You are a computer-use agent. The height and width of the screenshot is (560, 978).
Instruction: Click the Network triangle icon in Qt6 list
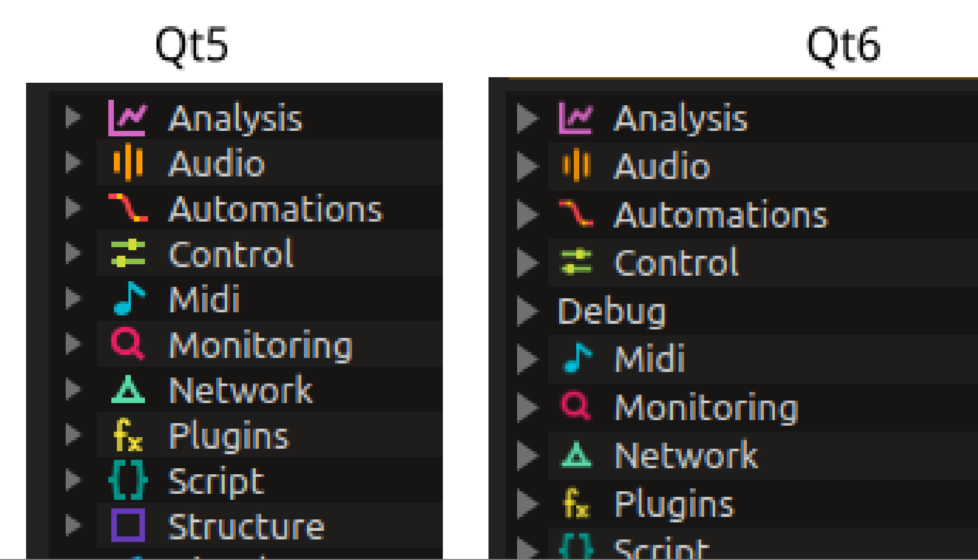(x=576, y=454)
